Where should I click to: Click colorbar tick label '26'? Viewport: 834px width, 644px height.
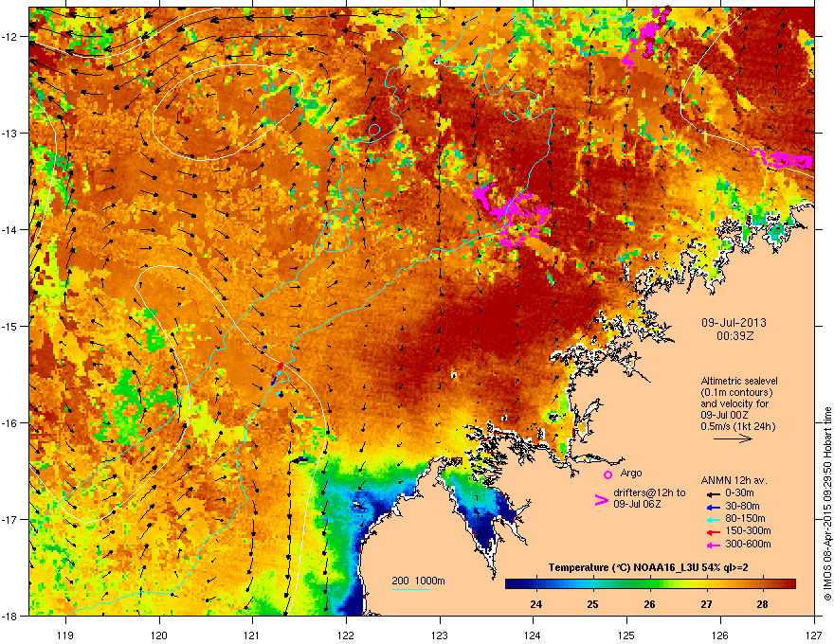pyautogui.click(x=649, y=604)
